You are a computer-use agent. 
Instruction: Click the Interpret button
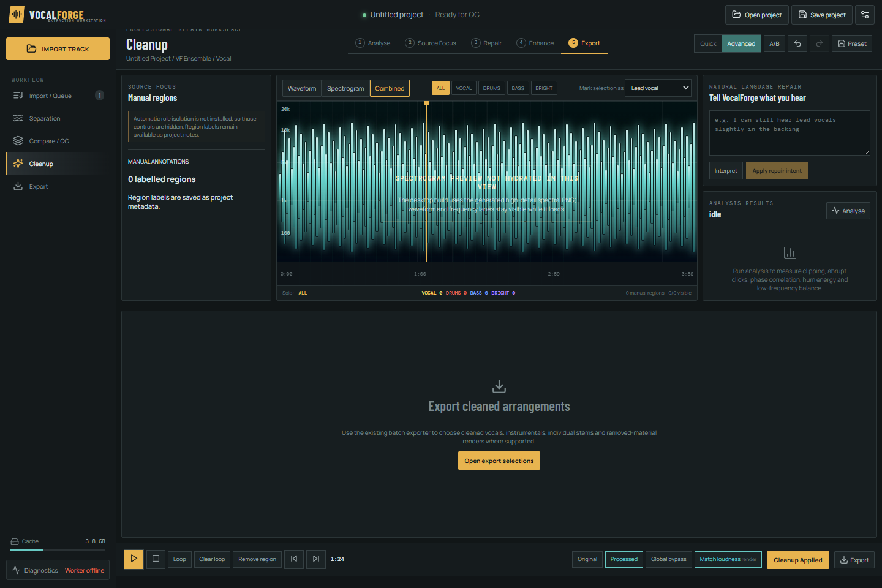point(726,171)
